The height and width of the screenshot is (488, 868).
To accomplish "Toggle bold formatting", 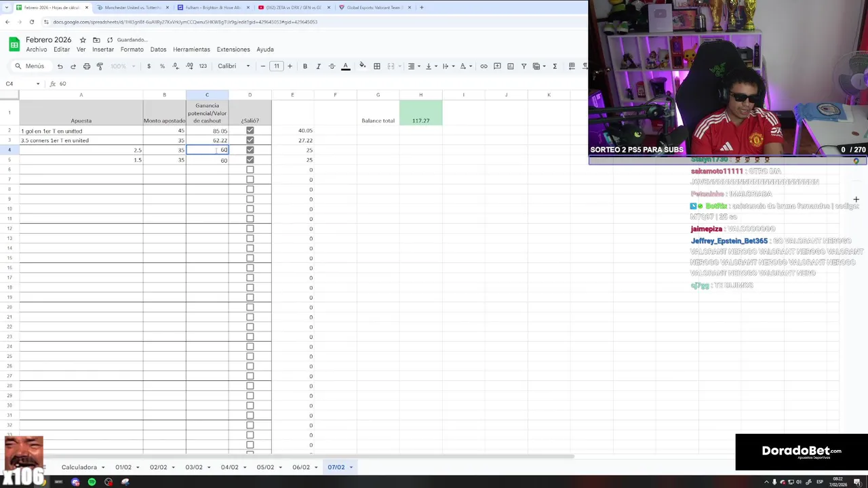I will coord(305,66).
